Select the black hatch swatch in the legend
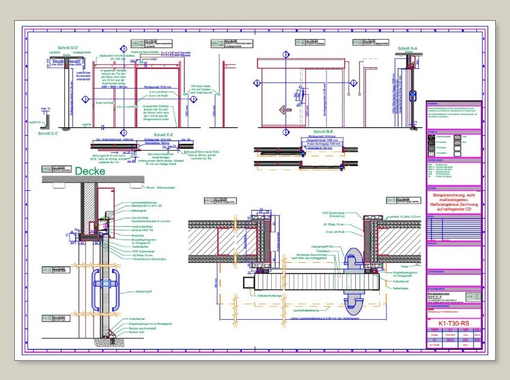 click(x=432, y=137)
